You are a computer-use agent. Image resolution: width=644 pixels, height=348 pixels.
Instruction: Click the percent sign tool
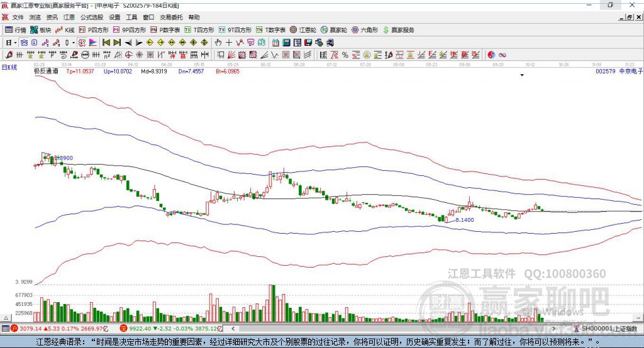345,55
